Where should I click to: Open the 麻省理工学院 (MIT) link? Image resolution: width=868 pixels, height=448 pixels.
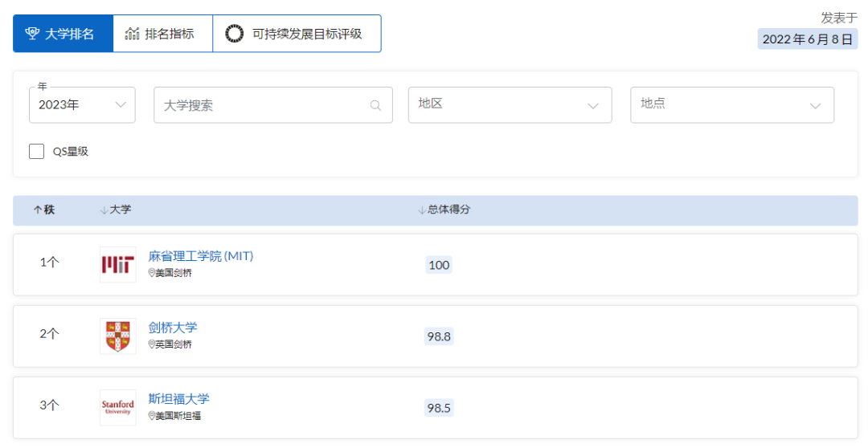201,256
